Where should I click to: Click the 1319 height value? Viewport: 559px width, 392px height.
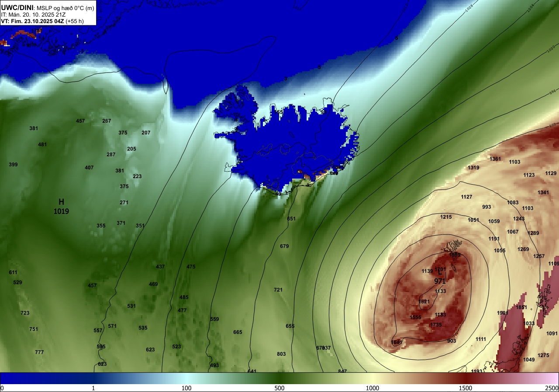tap(473, 168)
